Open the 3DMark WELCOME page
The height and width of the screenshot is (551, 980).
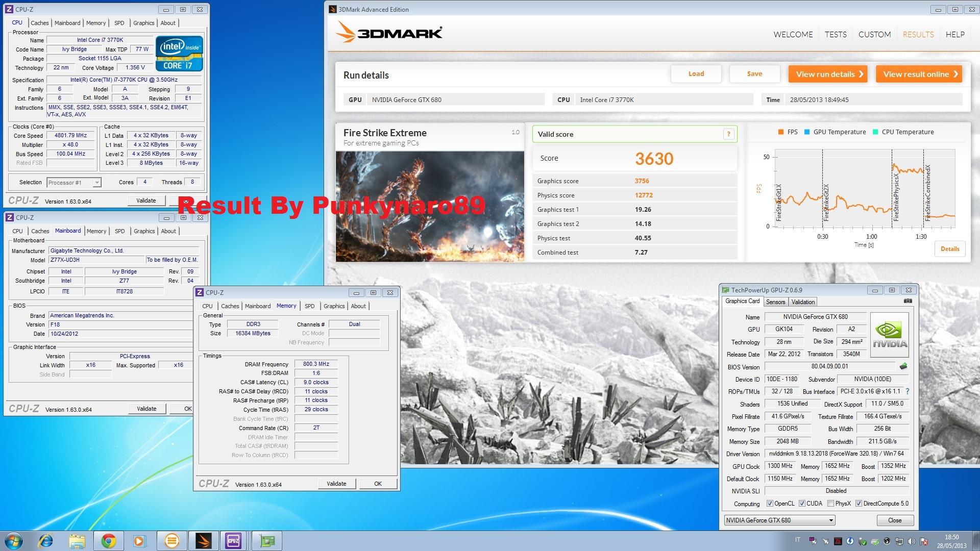click(793, 34)
